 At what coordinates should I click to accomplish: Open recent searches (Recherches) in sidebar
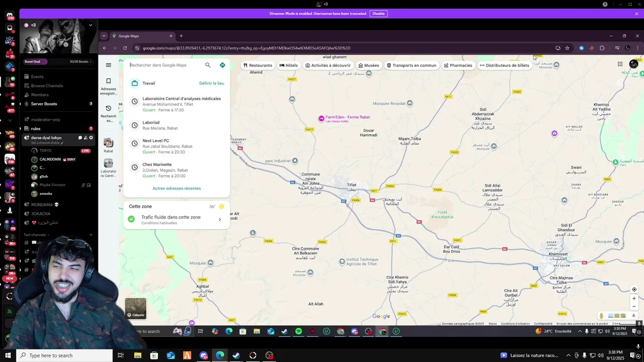tap(108, 114)
